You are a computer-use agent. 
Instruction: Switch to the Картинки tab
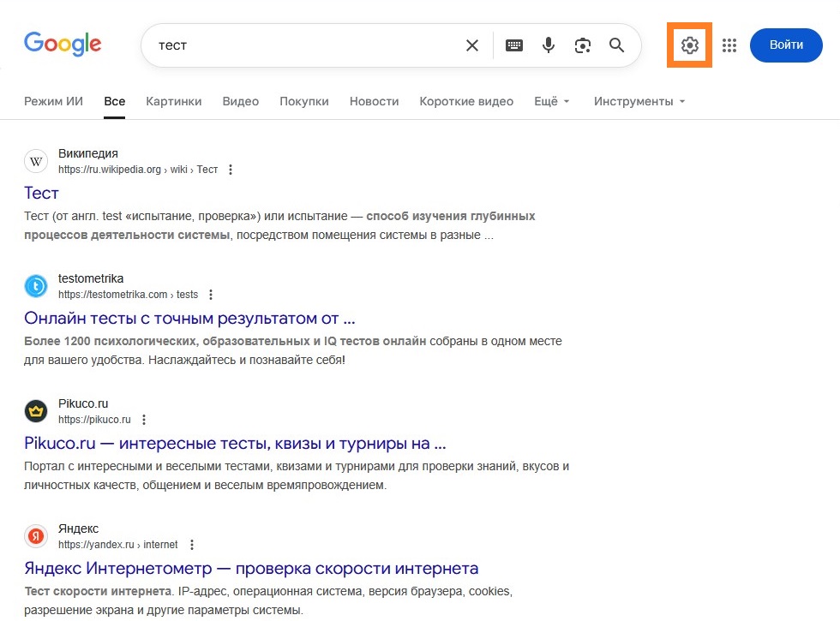(174, 101)
